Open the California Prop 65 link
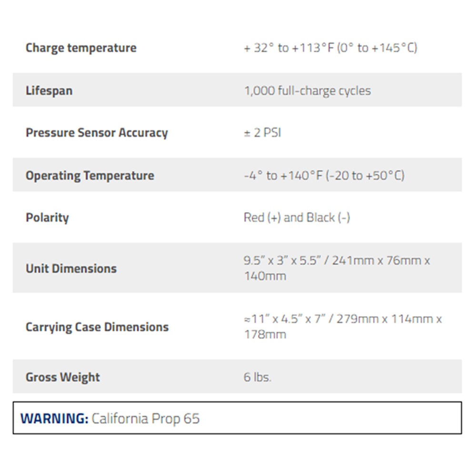 coord(146,419)
